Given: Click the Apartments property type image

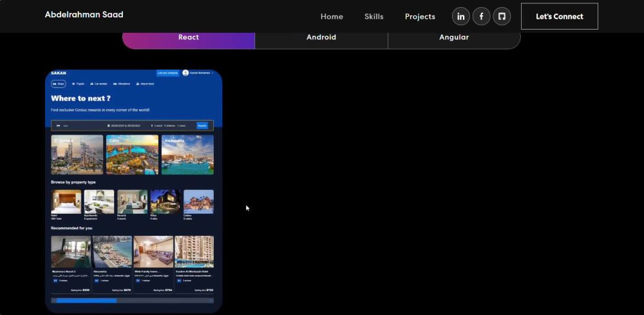Looking at the screenshot, I should pyautogui.click(x=99, y=202).
